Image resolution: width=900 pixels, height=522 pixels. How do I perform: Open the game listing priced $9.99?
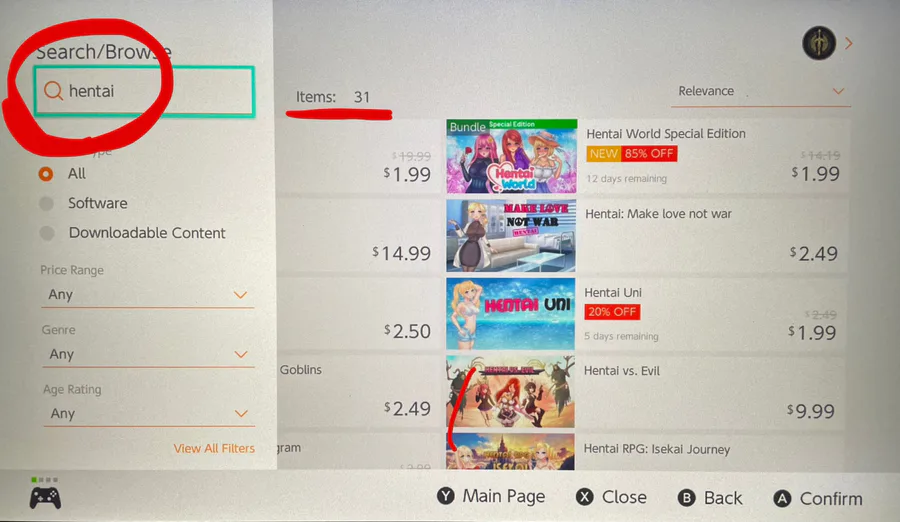tap(647, 392)
